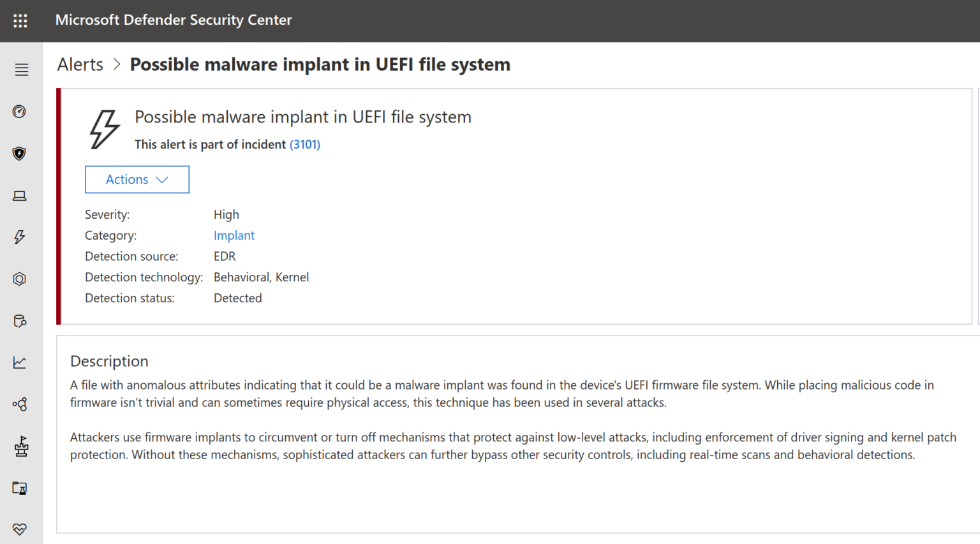The image size is (980, 544).
Task: Open the Alerts queue lightning icon
Action: pyautogui.click(x=19, y=237)
